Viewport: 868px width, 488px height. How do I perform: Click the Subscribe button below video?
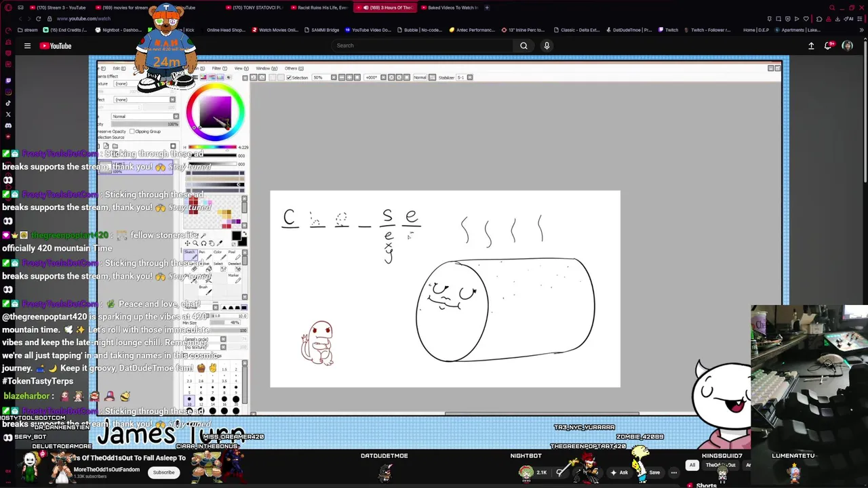tap(163, 472)
